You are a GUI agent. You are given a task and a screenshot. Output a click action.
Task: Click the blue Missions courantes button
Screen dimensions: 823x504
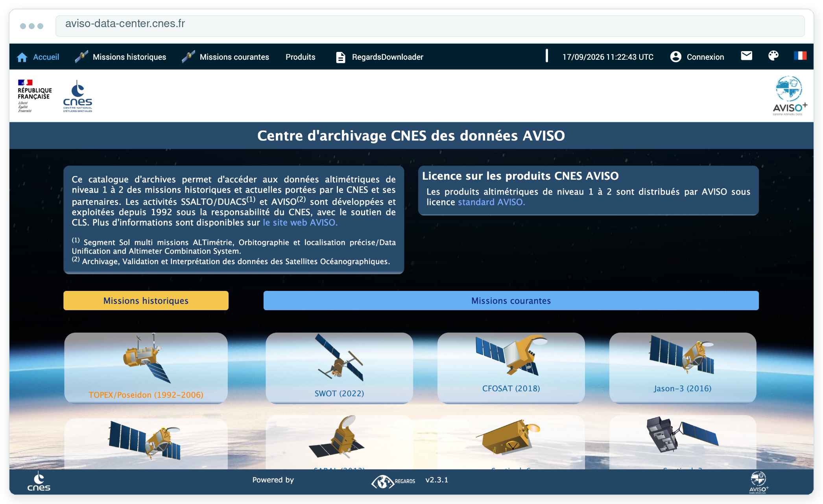(x=511, y=301)
